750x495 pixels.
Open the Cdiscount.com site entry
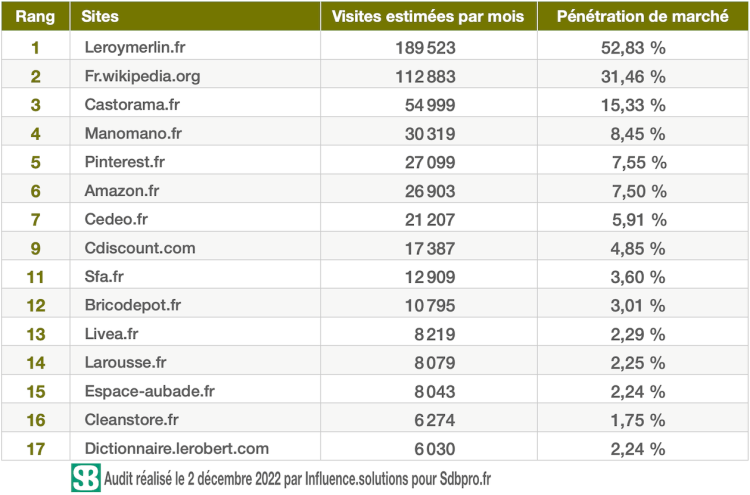tap(140, 248)
